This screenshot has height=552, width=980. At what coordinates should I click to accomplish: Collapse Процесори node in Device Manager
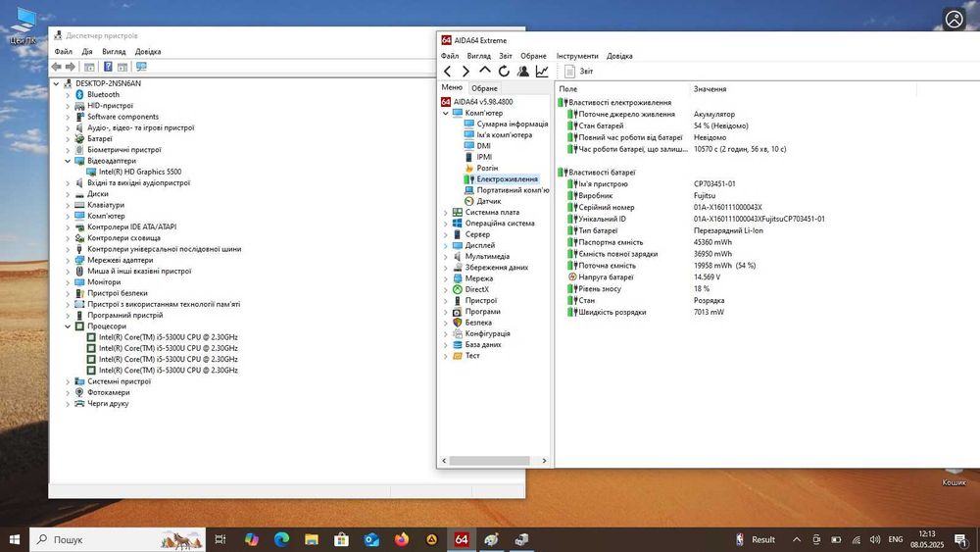click(68, 326)
